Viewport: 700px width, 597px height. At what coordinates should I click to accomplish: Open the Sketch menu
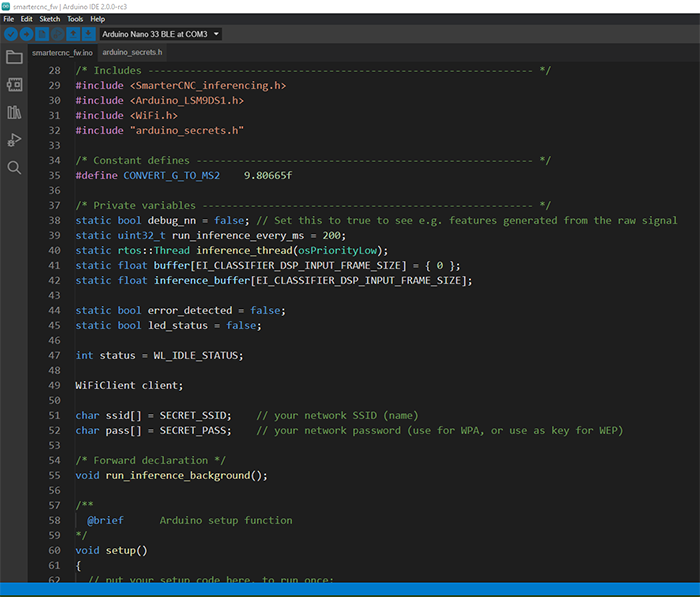pos(49,19)
